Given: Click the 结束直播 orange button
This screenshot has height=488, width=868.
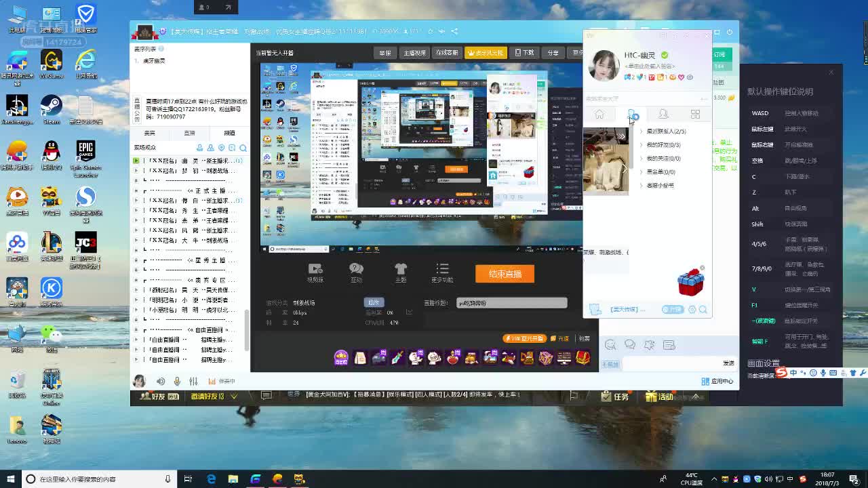Looking at the screenshot, I should pos(505,274).
